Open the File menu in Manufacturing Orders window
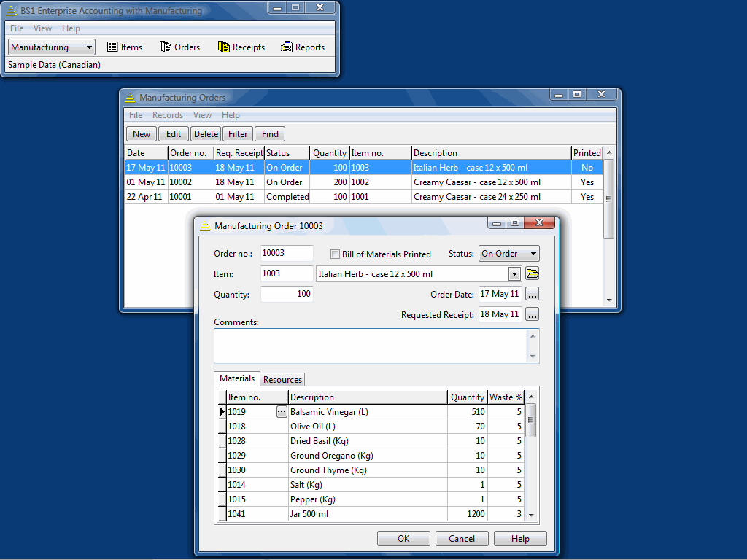Image resolution: width=747 pixels, height=560 pixels. click(x=135, y=115)
